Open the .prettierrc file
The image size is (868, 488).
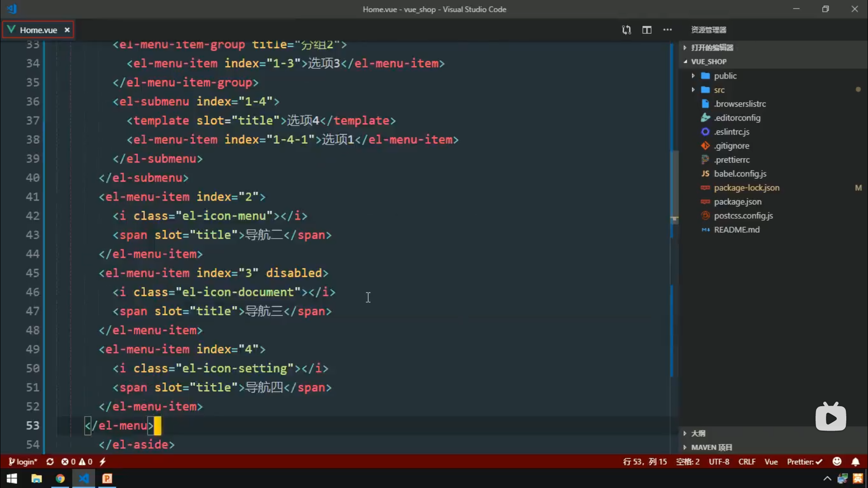(x=731, y=160)
